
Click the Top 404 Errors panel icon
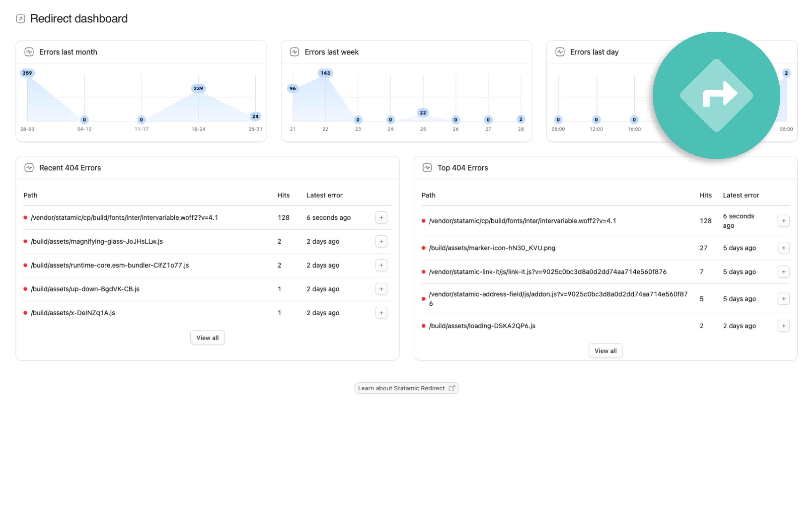[427, 168]
